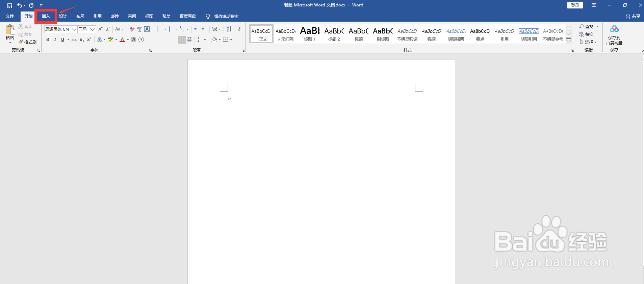Switch to the Design (设计) tab
Image resolution: width=644 pixels, height=284 pixels.
pyautogui.click(x=63, y=16)
